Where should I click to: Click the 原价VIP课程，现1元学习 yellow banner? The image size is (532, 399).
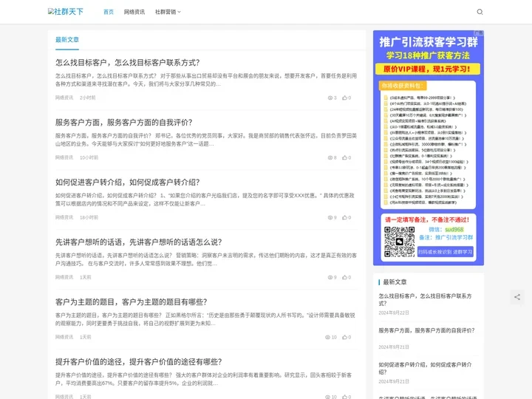(x=428, y=69)
